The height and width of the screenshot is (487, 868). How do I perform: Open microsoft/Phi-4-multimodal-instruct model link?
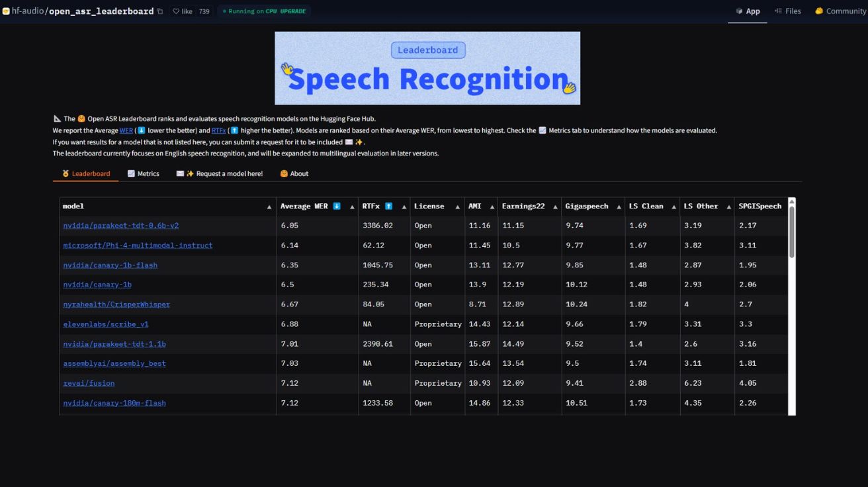(x=138, y=245)
